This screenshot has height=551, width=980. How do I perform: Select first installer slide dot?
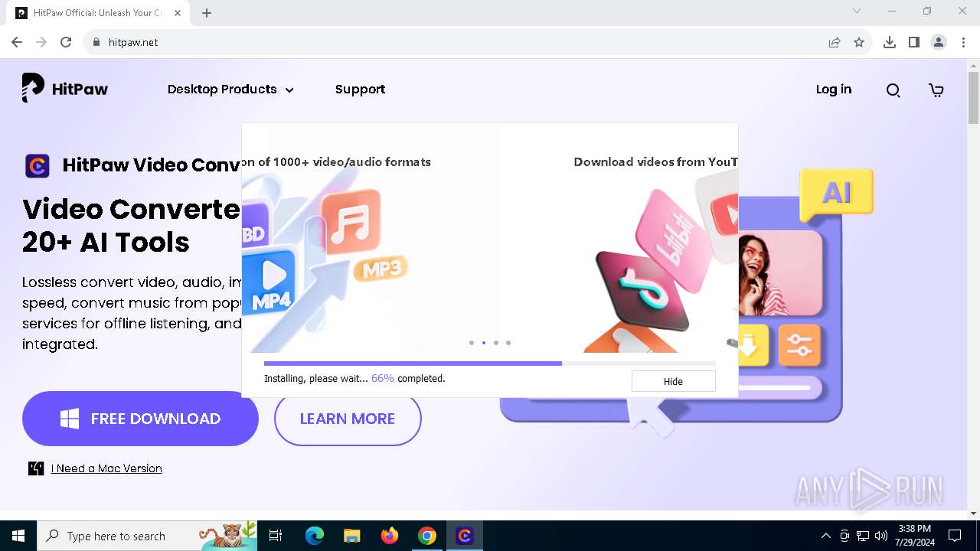pyautogui.click(x=472, y=343)
